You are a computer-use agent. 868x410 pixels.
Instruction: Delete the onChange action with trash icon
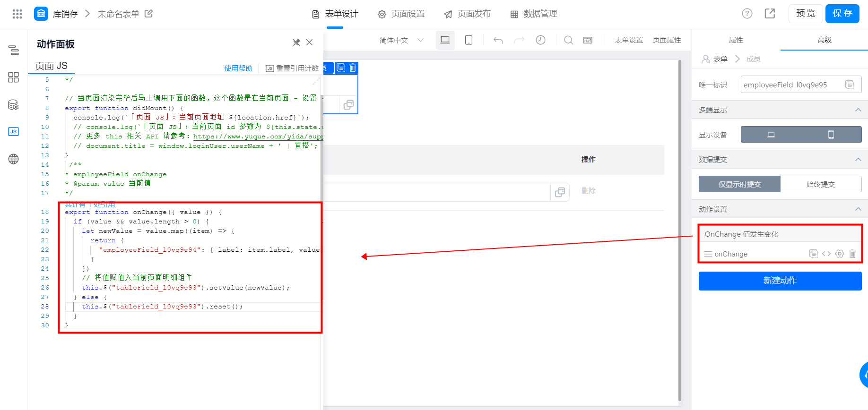coord(852,254)
